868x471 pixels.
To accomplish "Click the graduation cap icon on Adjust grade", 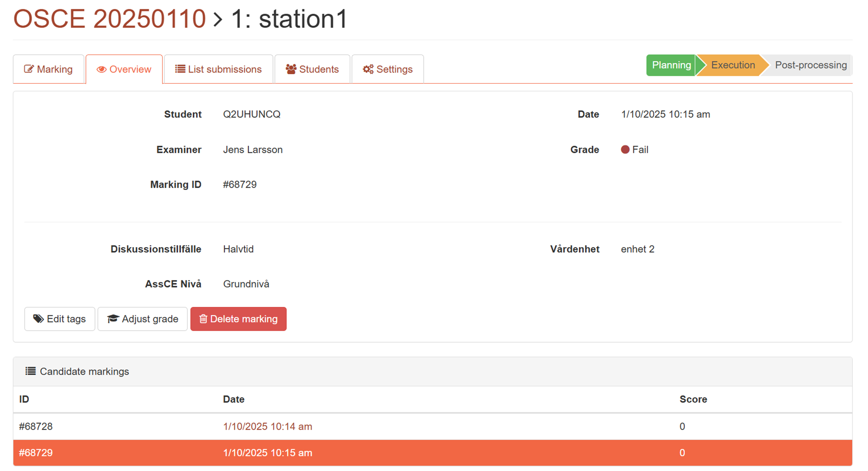I will [113, 319].
